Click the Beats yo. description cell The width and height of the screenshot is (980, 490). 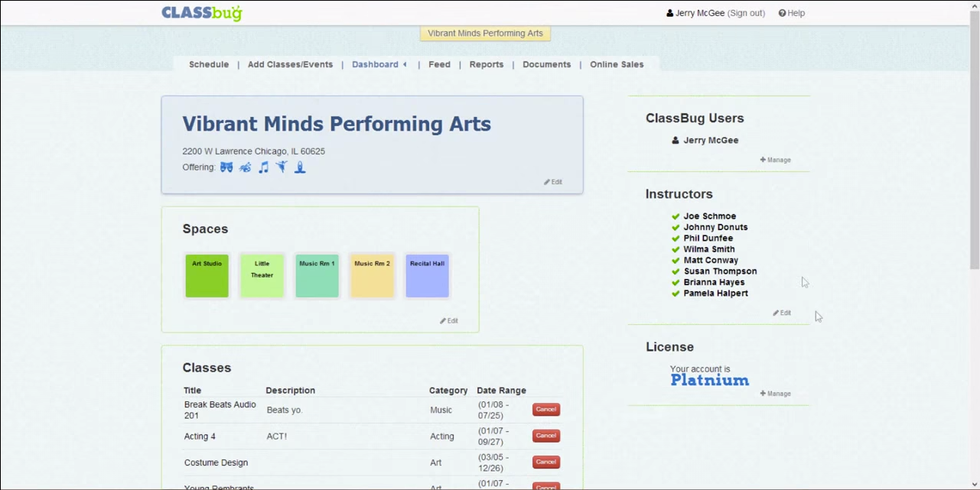285,410
